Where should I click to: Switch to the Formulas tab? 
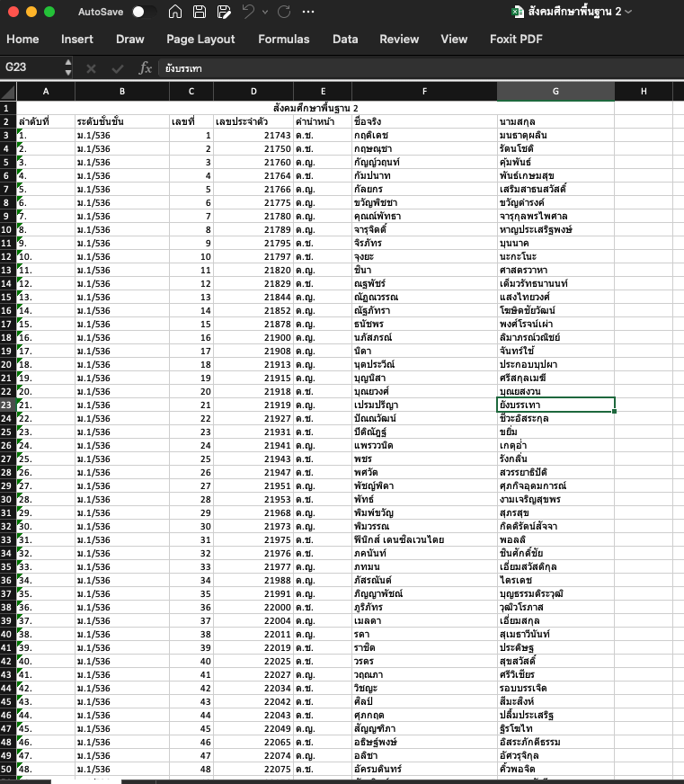click(x=283, y=39)
